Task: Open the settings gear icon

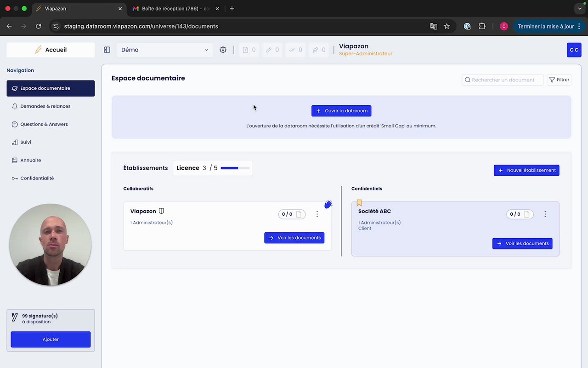Action: pyautogui.click(x=223, y=50)
